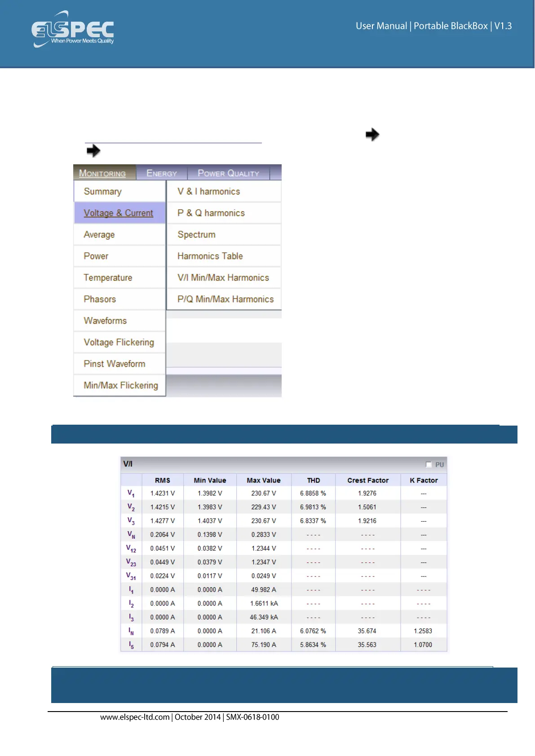Image resolution: width=535 pixels, height=756 pixels.
Task: Select Phasors in the menu
Action: (119, 299)
